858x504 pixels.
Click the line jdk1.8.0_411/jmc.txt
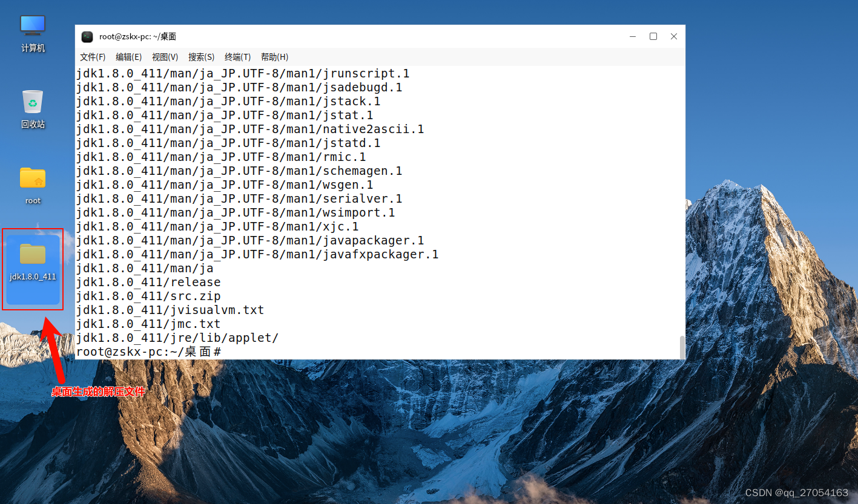(x=148, y=324)
